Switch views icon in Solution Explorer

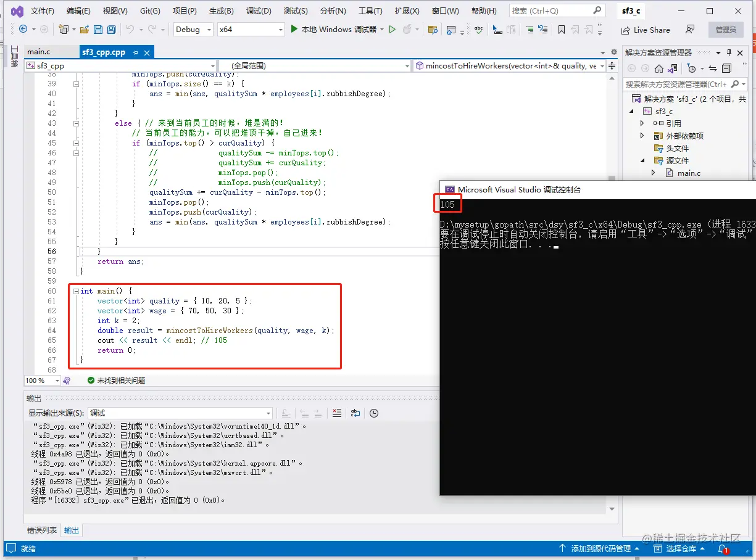673,68
